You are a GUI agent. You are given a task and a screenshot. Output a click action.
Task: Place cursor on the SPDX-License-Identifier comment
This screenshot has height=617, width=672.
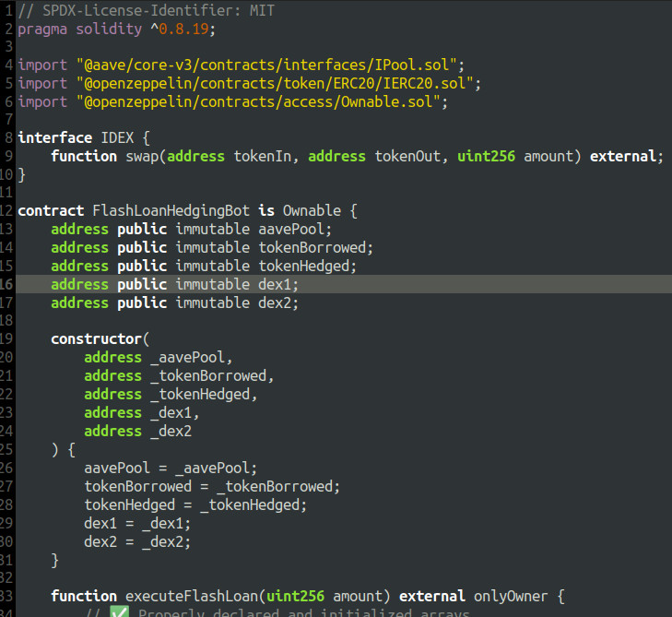pos(159,10)
